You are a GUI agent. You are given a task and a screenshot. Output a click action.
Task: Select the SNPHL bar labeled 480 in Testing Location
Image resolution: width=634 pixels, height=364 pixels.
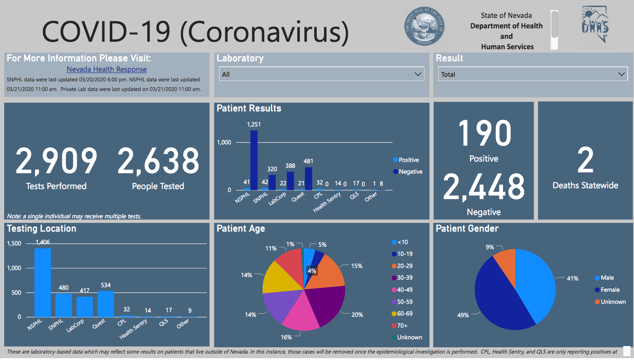pos(63,305)
